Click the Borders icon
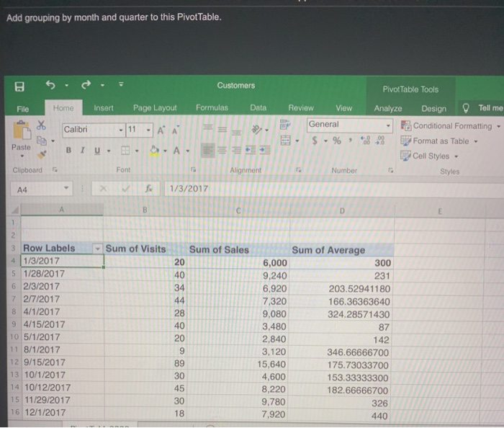Viewport: 504px width, 428px height. coord(125,151)
